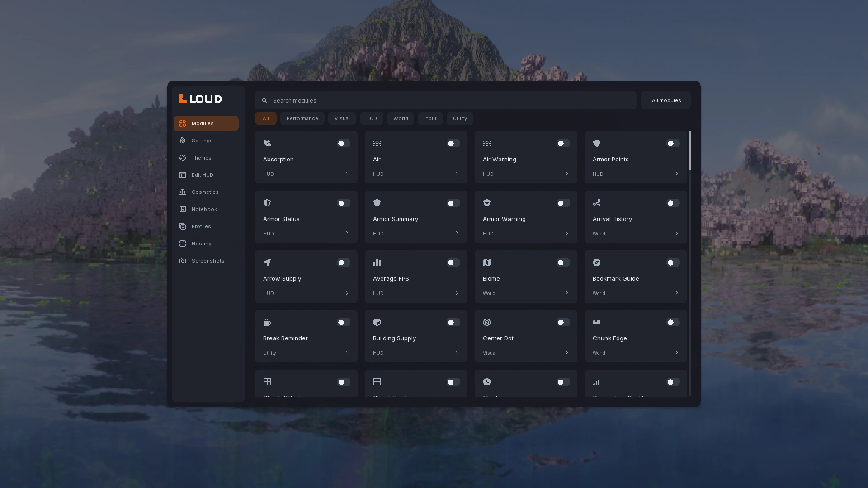Click the Bookmark Guide compass icon
The width and height of the screenshot is (868, 488).
(597, 263)
